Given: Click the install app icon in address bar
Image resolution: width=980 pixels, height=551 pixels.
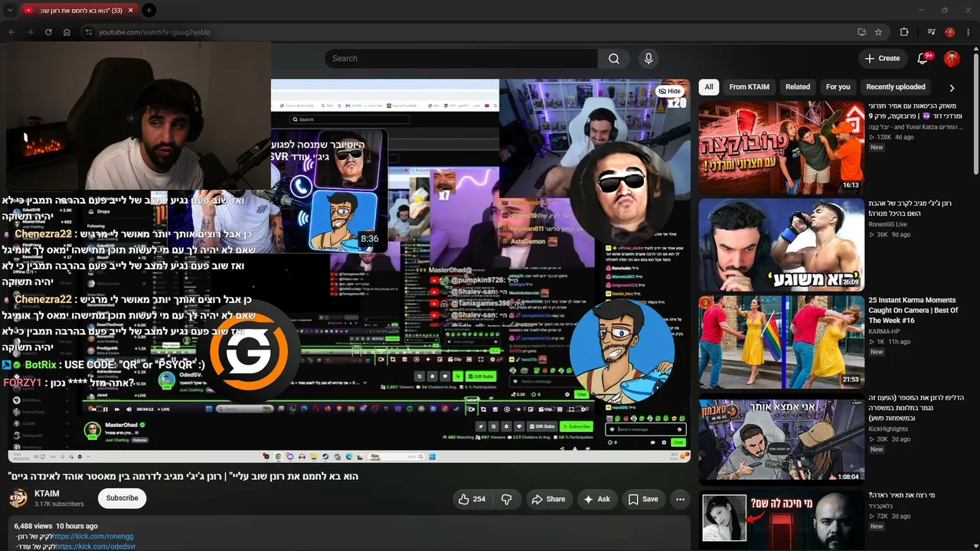Looking at the screenshot, I should pos(861,32).
